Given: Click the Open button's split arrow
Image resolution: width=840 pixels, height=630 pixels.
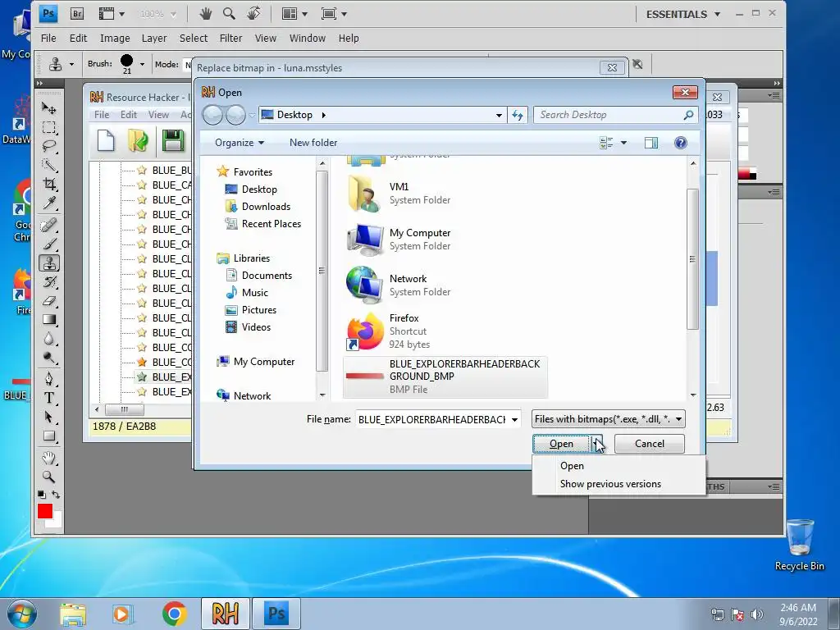Looking at the screenshot, I should coord(597,444).
